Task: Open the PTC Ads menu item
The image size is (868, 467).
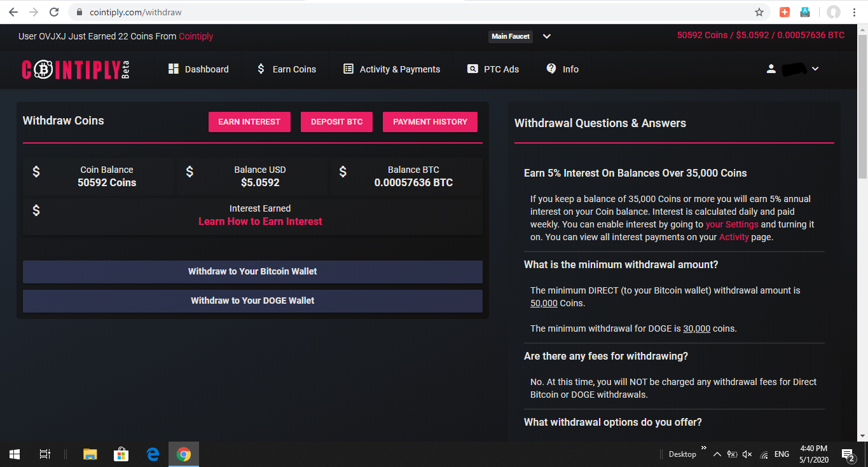Action: click(493, 69)
